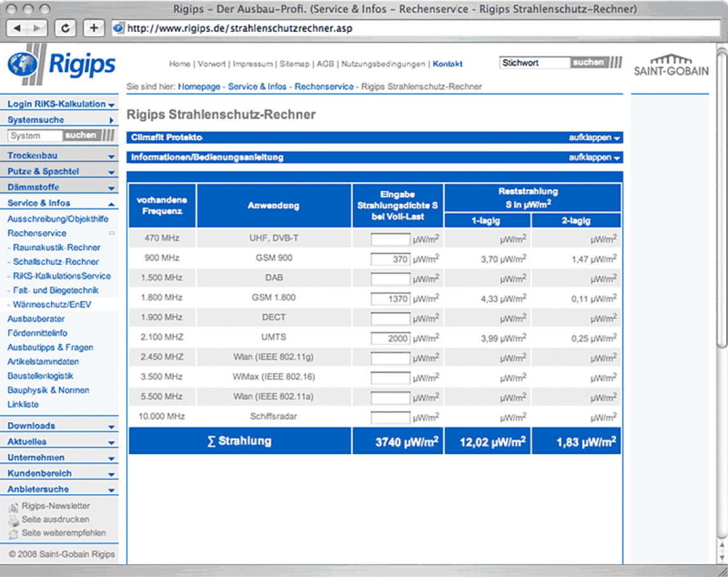
Task: Open the AGB top navigation link
Action: pyautogui.click(x=325, y=64)
